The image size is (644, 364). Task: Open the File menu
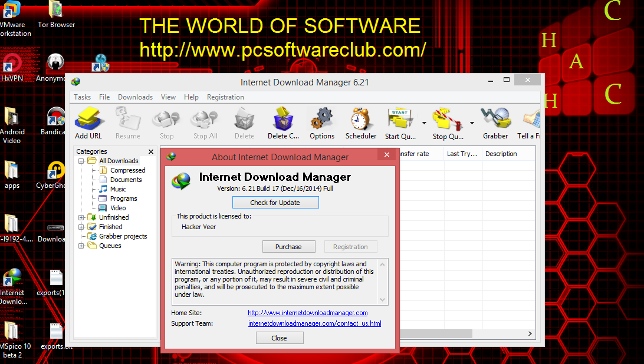coord(104,97)
